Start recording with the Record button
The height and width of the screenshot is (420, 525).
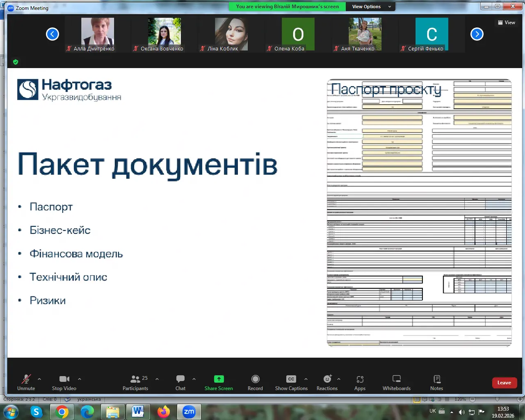(255, 382)
